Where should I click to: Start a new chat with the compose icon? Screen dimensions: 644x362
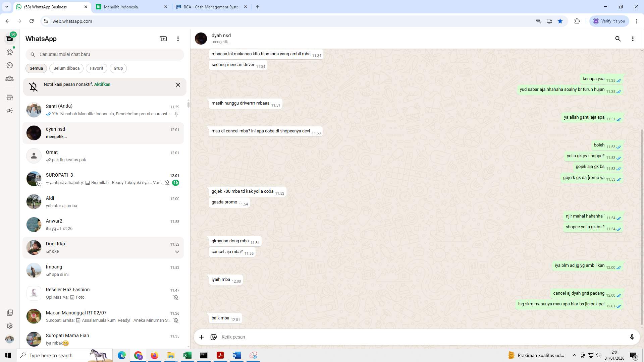(x=163, y=39)
